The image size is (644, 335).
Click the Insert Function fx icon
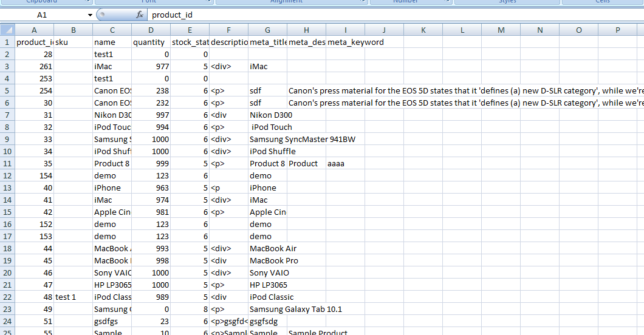point(140,15)
